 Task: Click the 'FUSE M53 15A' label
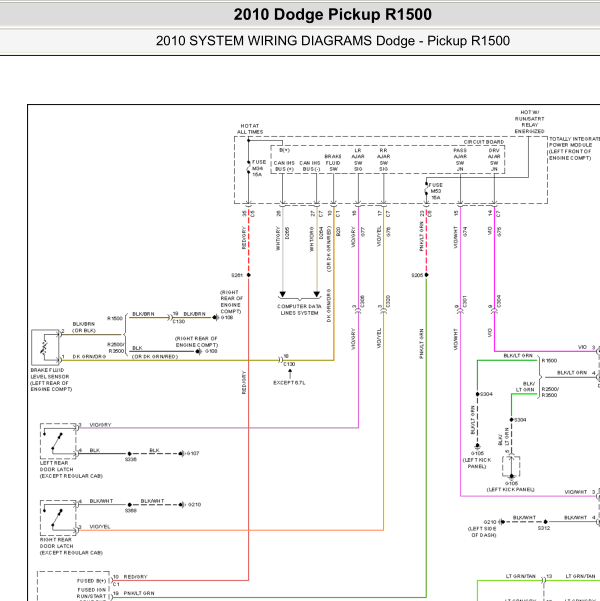[x=436, y=191]
